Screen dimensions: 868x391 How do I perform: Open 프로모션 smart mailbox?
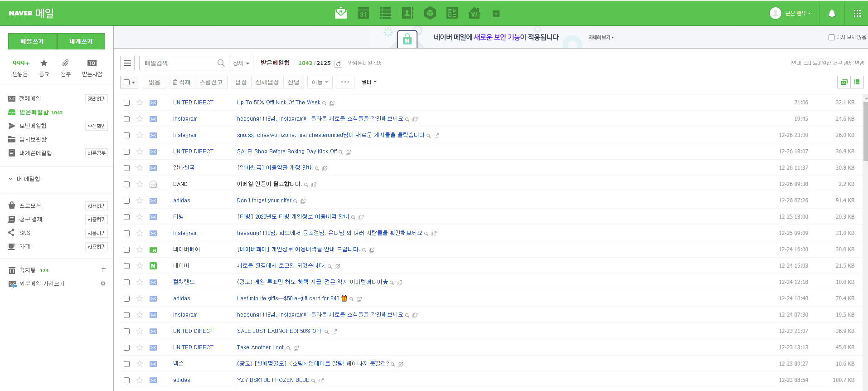[30, 205]
